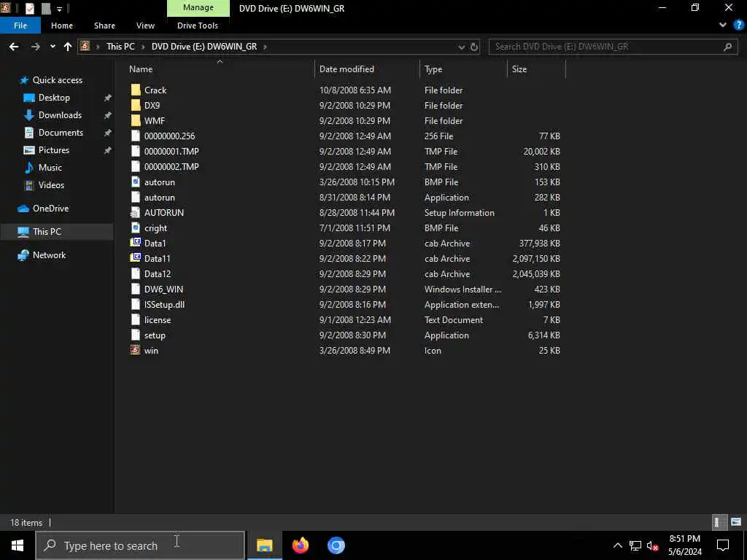
Task: Open the Share ribbon tab
Action: [104, 26]
